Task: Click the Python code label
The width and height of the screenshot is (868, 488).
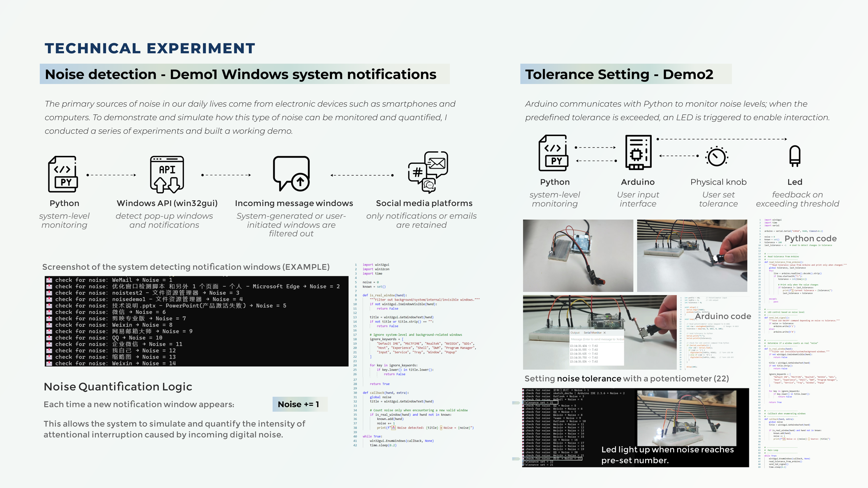Action: click(810, 238)
